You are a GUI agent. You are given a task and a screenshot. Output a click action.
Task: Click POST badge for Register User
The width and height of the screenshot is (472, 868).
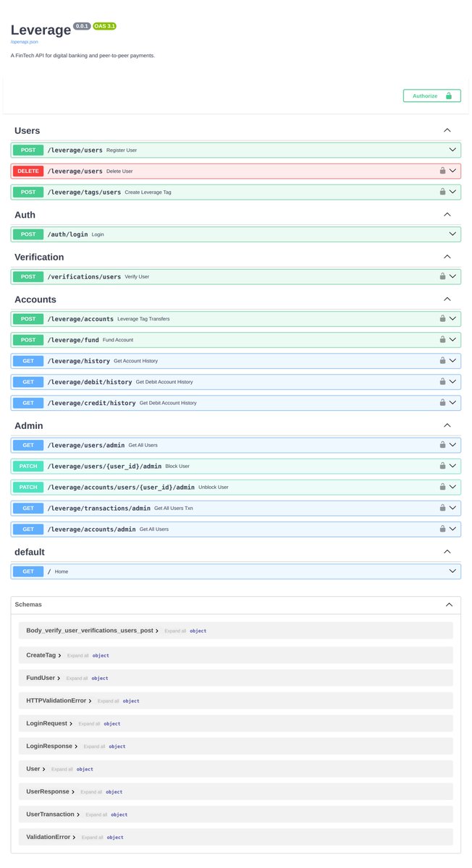(28, 150)
